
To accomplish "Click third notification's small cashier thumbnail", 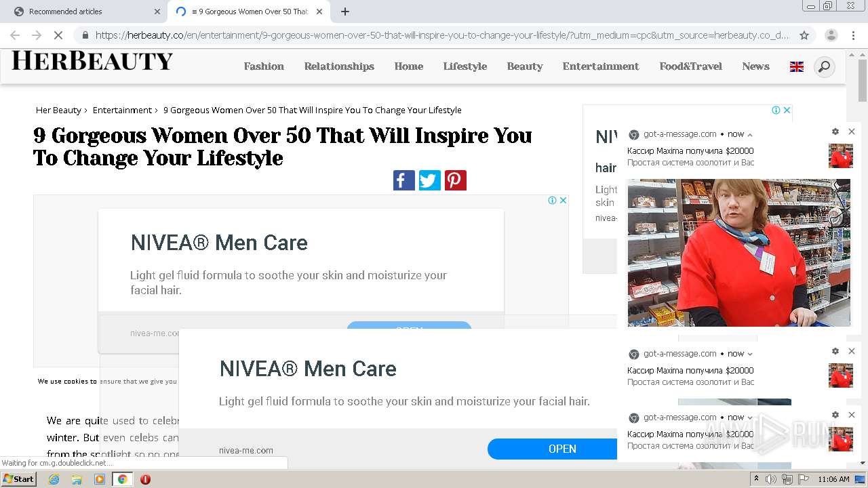I will (841, 439).
